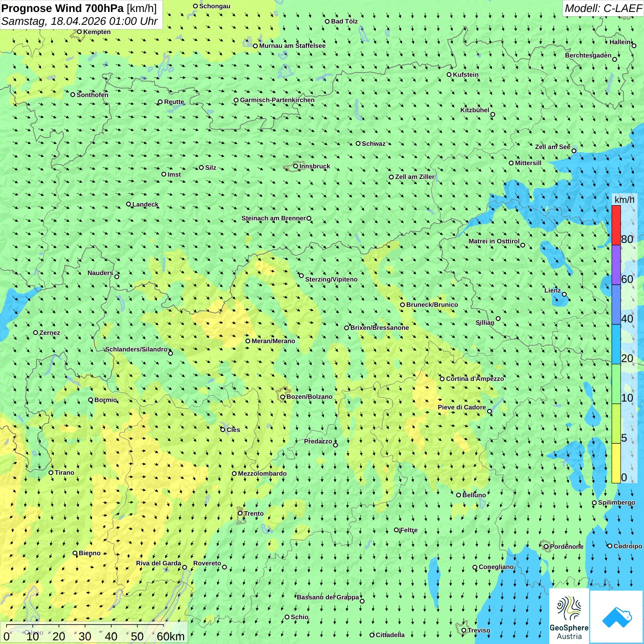Click the Sillian label
This screenshot has width=644, height=644.
click(x=485, y=322)
